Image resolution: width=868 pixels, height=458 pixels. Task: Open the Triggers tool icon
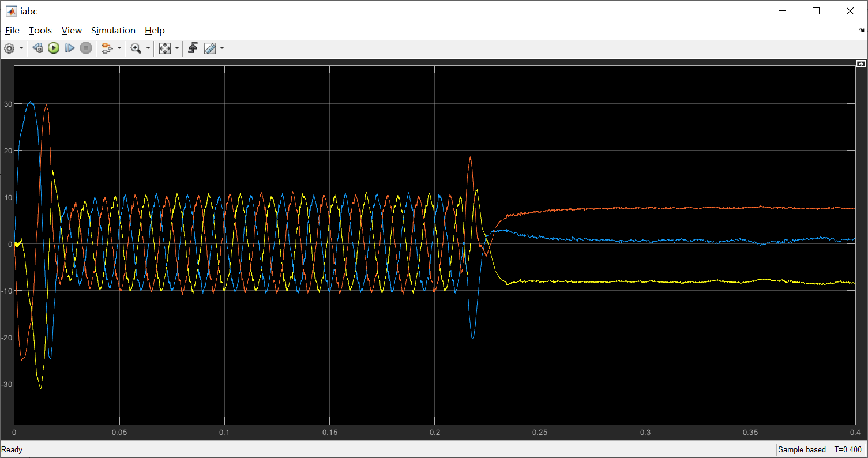193,48
